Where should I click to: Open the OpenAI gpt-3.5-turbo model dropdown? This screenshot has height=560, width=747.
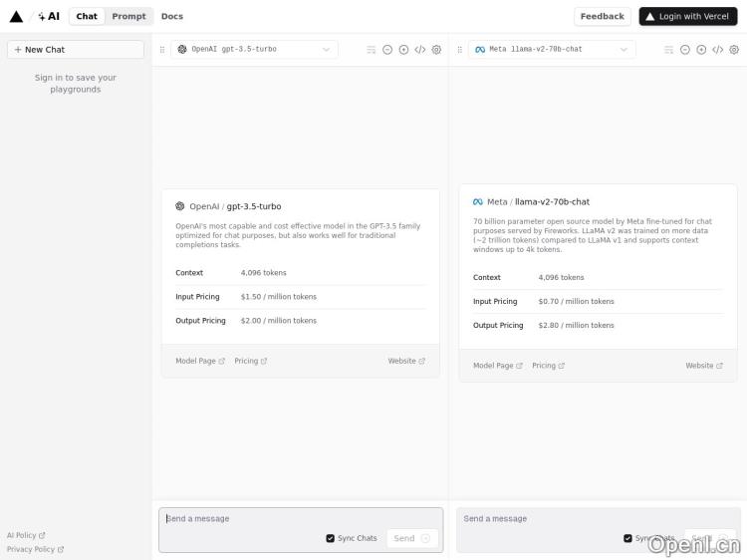[x=254, y=50]
